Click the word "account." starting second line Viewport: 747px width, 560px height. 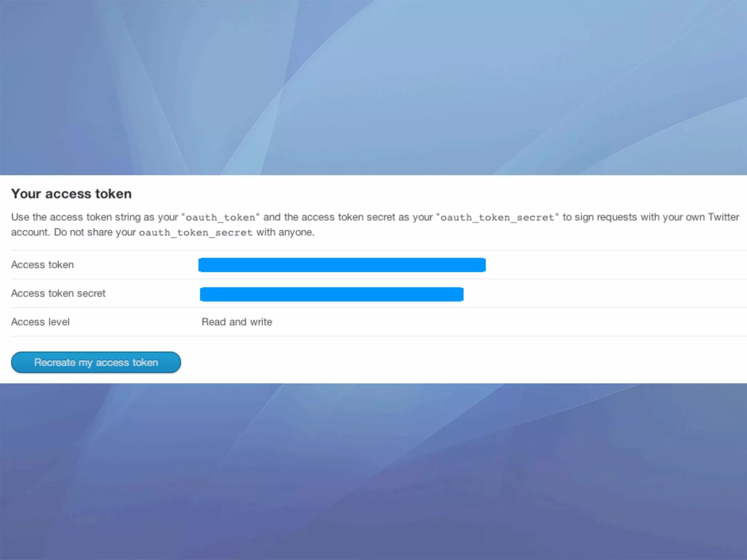click(30, 232)
